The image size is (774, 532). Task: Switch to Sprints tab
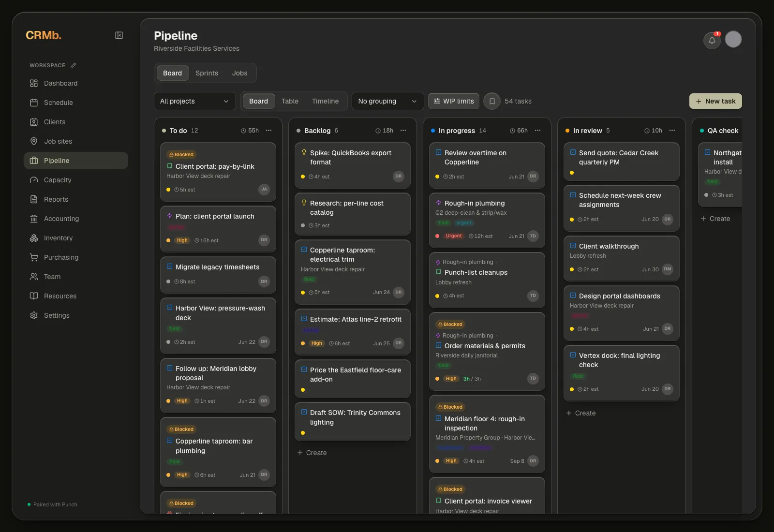(207, 73)
